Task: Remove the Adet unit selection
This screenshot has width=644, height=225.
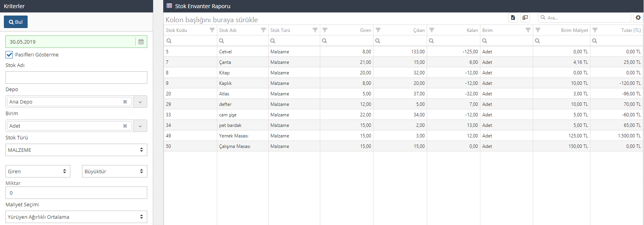Action: tap(125, 126)
